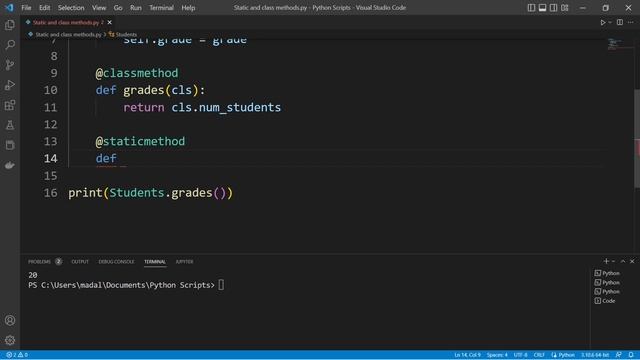Open the editor More Actions ellipsis

pos(631,22)
